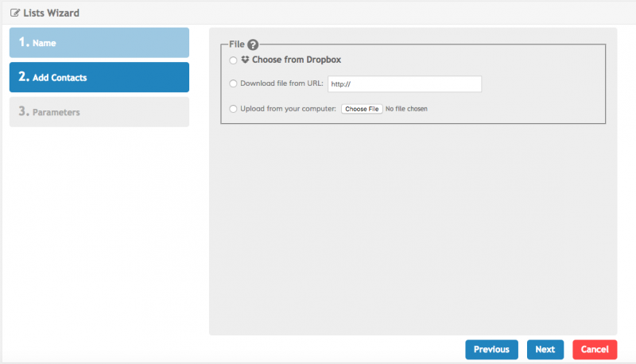The image size is (636, 364).
Task: Click the help question mark beside File
Action: (x=254, y=46)
